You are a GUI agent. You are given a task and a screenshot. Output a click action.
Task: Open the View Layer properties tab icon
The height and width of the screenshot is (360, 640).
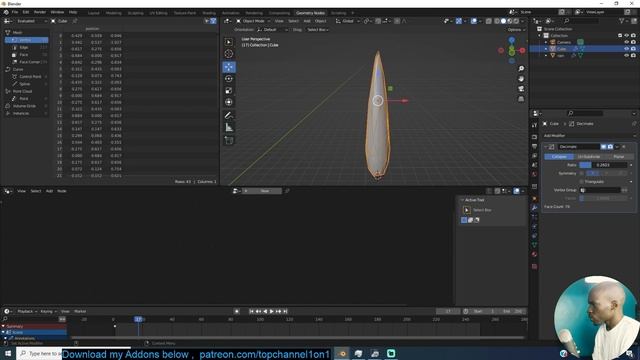[x=535, y=156]
